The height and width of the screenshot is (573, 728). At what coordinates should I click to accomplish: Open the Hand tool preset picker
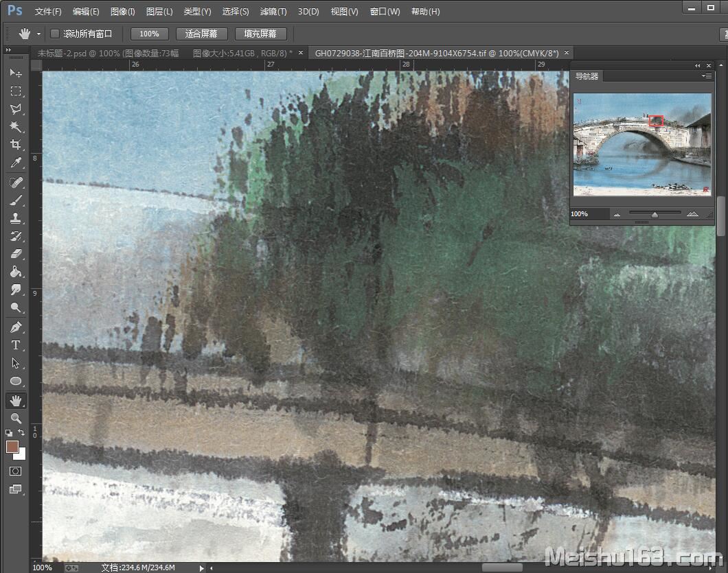(38, 34)
